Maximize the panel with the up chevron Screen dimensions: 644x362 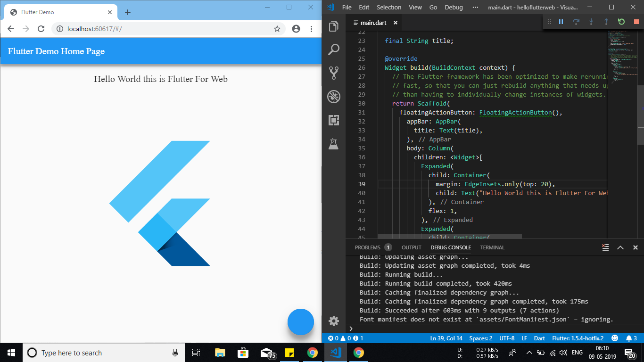pyautogui.click(x=620, y=247)
